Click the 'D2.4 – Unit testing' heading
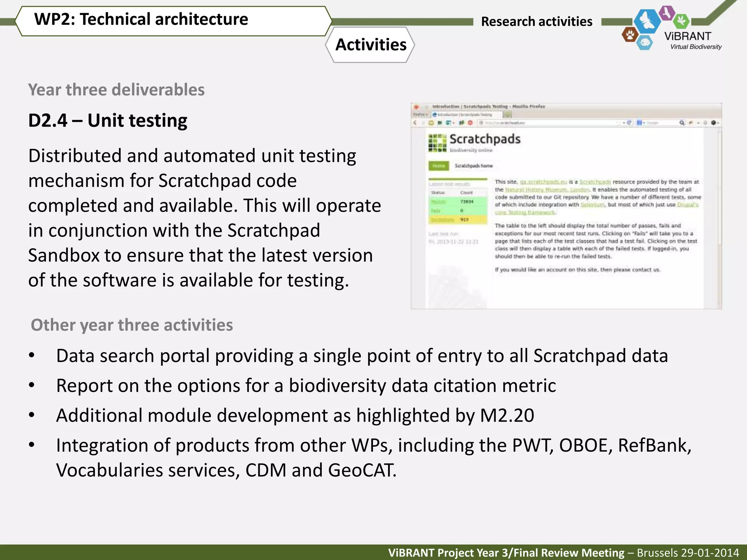This screenshot has height=560, width=747. [108, 121]
